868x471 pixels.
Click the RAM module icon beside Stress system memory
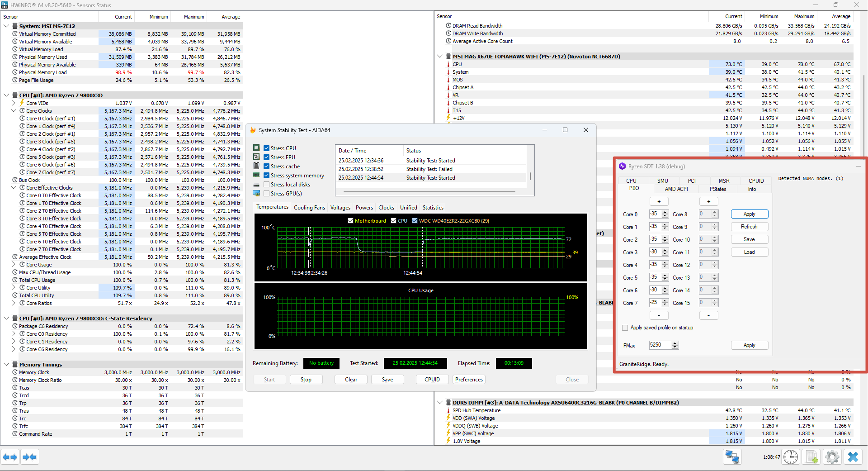coord(256,175)
